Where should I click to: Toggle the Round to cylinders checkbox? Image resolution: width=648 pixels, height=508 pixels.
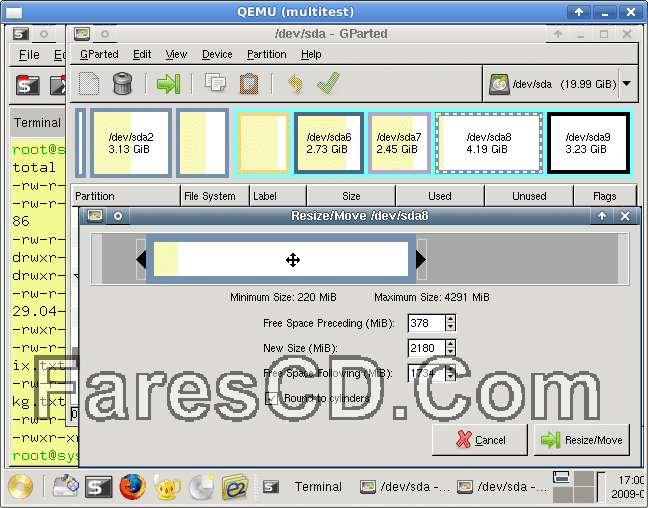coord(271,398)
